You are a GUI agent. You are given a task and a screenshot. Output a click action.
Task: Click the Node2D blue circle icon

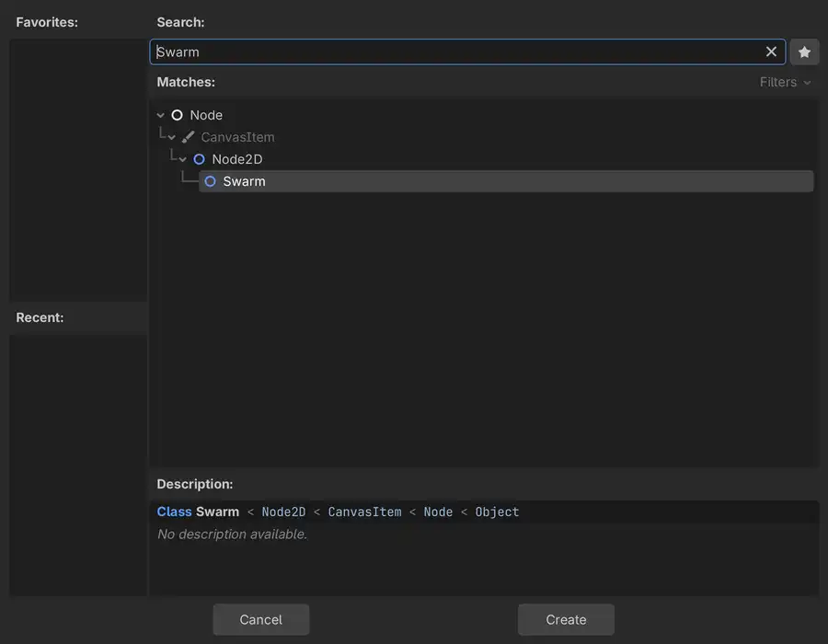click(x=199, y=159)
